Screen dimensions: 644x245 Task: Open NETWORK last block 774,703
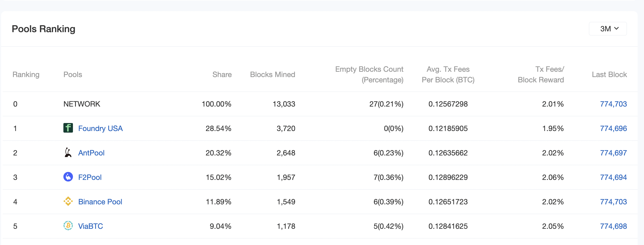(613, 104)
